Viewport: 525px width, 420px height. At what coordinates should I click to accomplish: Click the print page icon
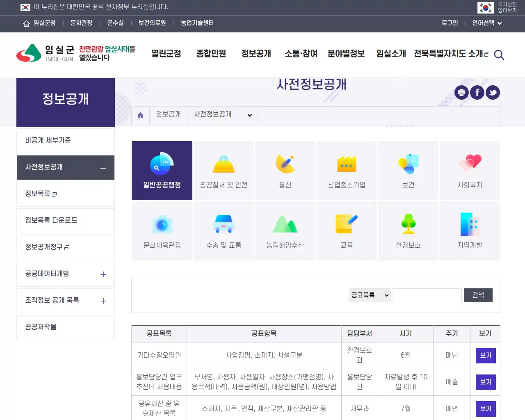tap(461, 93)
